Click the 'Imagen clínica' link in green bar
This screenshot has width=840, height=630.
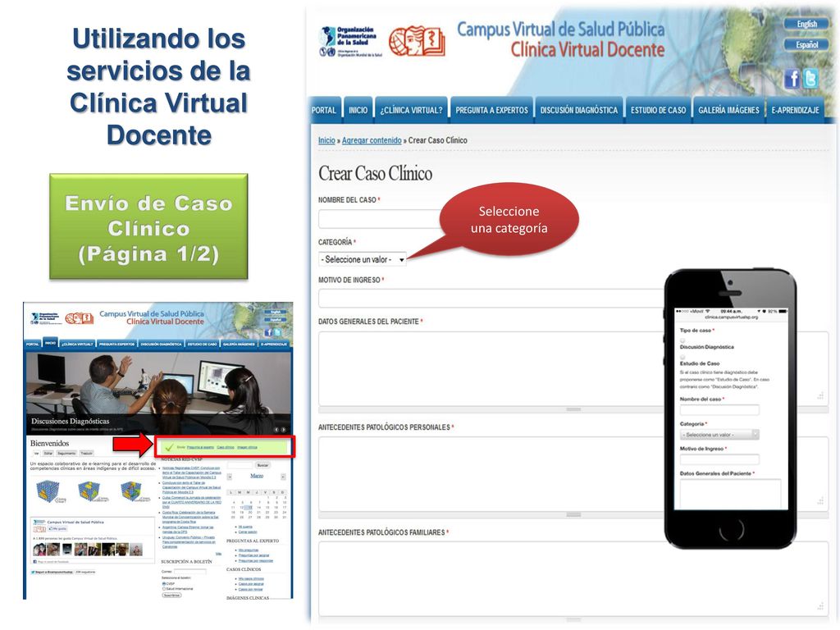click(247, 447)
